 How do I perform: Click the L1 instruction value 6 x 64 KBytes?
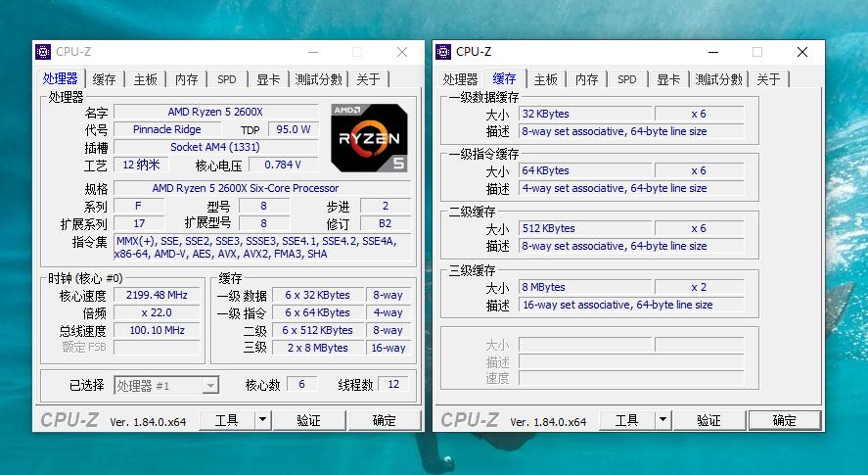pyautogui.click(x=317, y=312)
